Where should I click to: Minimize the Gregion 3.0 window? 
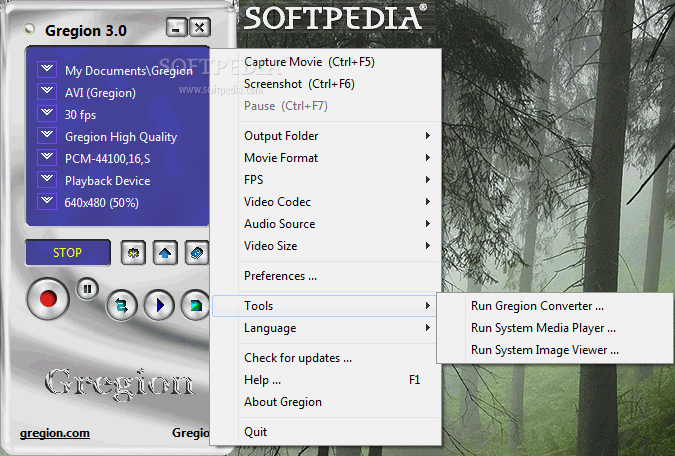pos(176,28)
